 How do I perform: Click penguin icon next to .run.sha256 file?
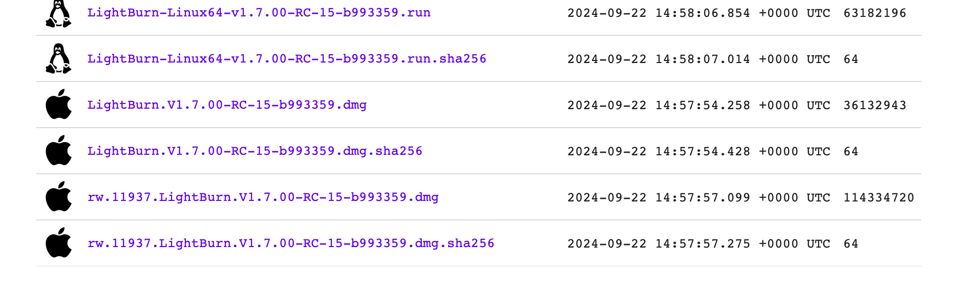click(x=58, y=59)
